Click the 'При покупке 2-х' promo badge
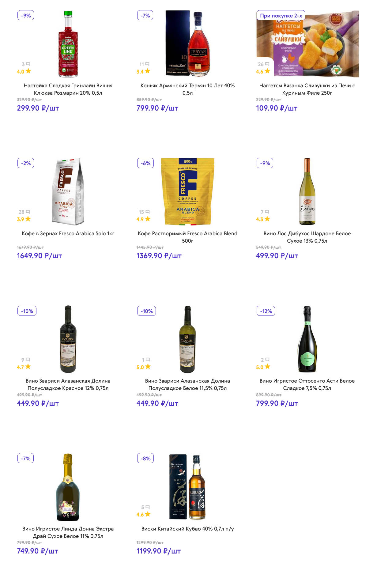This screenshot has width=392, height=563. (x=281, y=16)
